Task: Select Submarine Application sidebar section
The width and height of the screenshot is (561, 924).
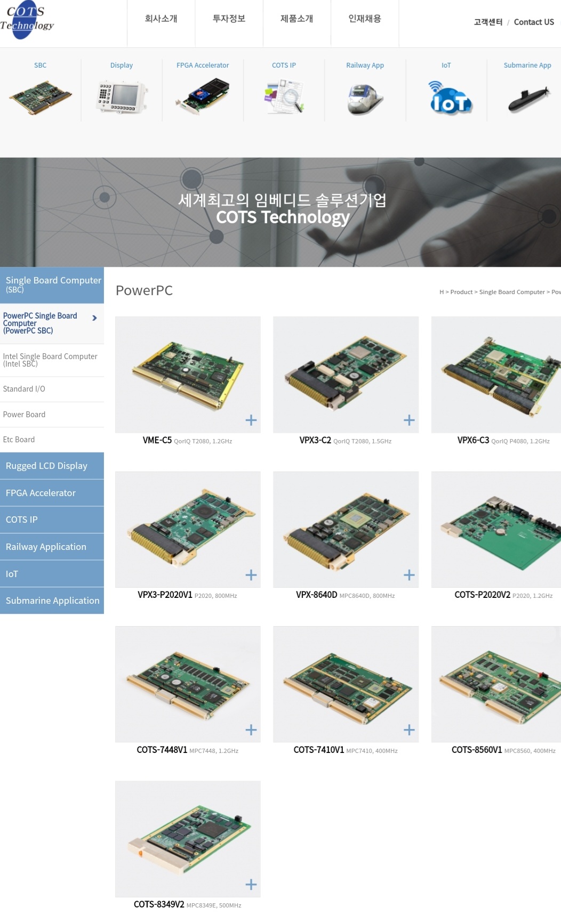Action: 52,601
